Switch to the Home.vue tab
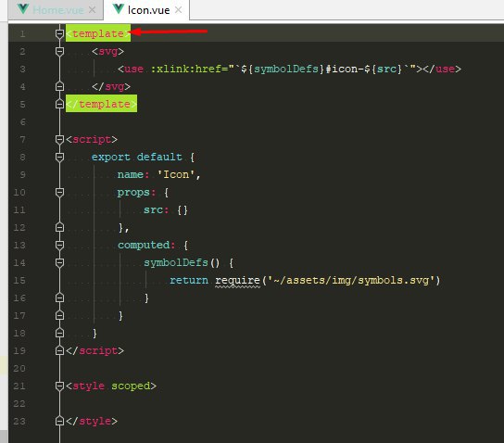The height and width of the screenshot is (443, 504). (56, 10)
